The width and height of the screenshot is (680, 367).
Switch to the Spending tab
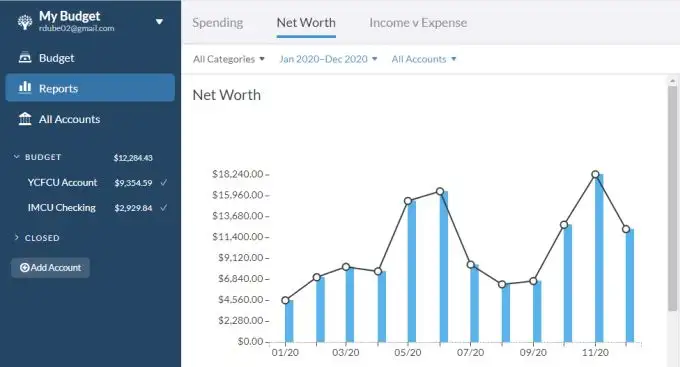point(218,23)
